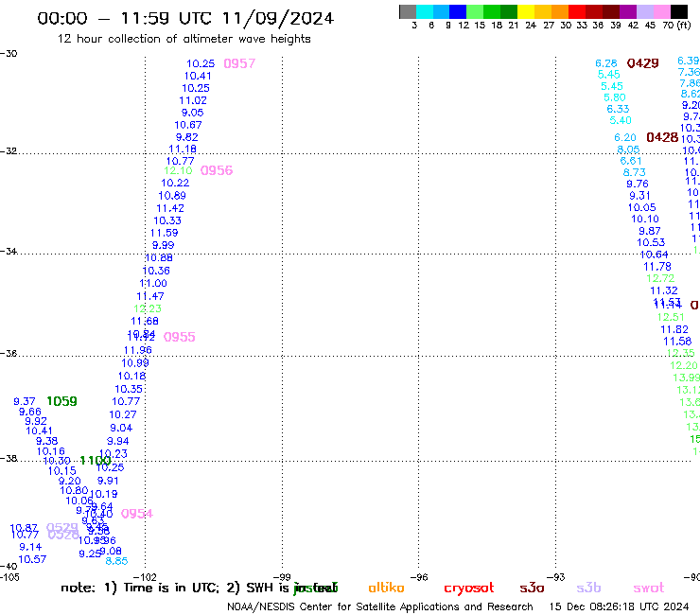Select the 10.53 wave height reading

pos(651,242)
